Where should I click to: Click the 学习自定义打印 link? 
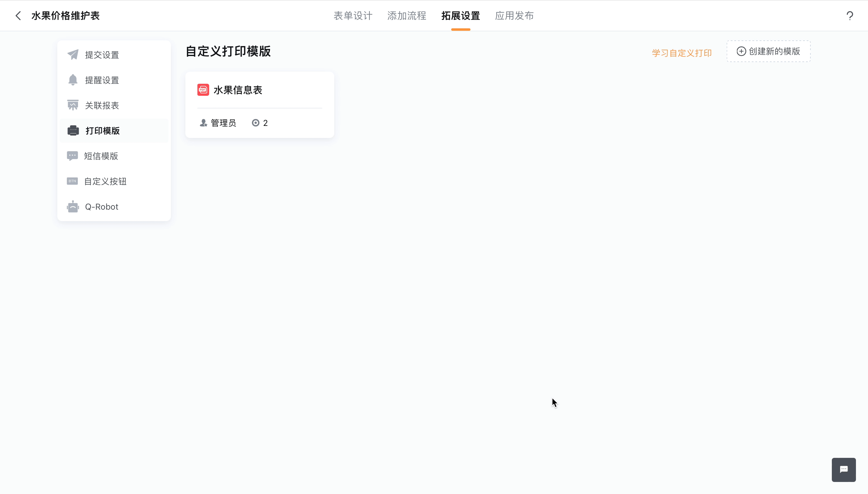click(x=682, y=53)
